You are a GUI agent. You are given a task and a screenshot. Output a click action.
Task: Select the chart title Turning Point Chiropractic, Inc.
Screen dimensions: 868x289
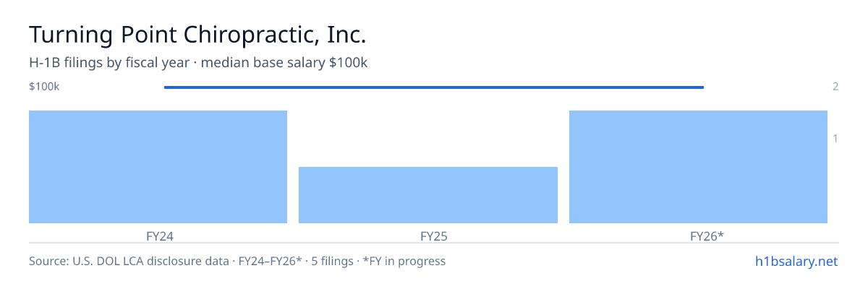tap(197, 35)
